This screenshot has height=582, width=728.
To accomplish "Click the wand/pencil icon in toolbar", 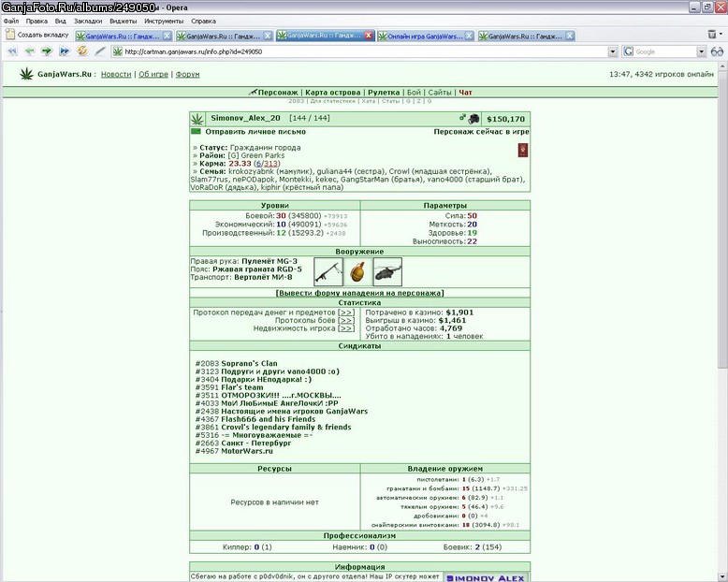I will [100, 51].
